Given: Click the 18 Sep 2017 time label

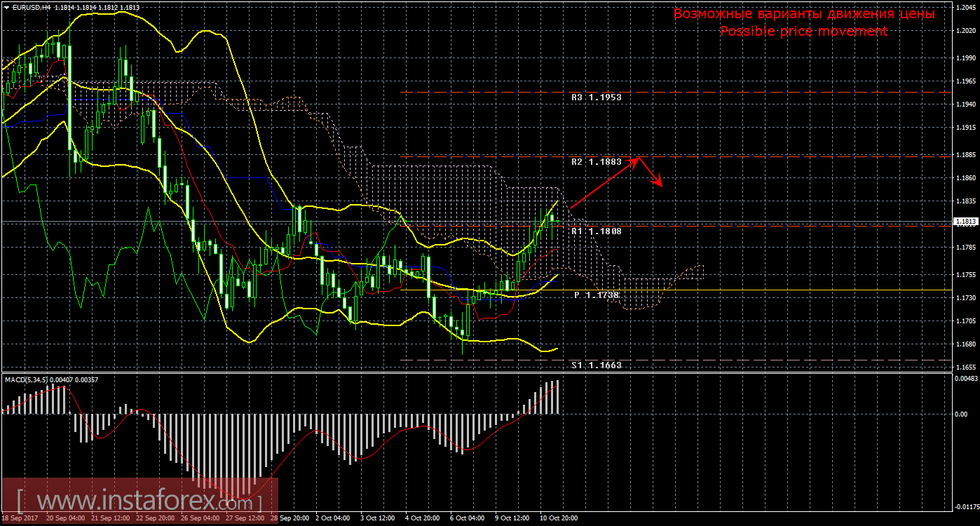Looking at the screenshot, I should coord(19,518).
